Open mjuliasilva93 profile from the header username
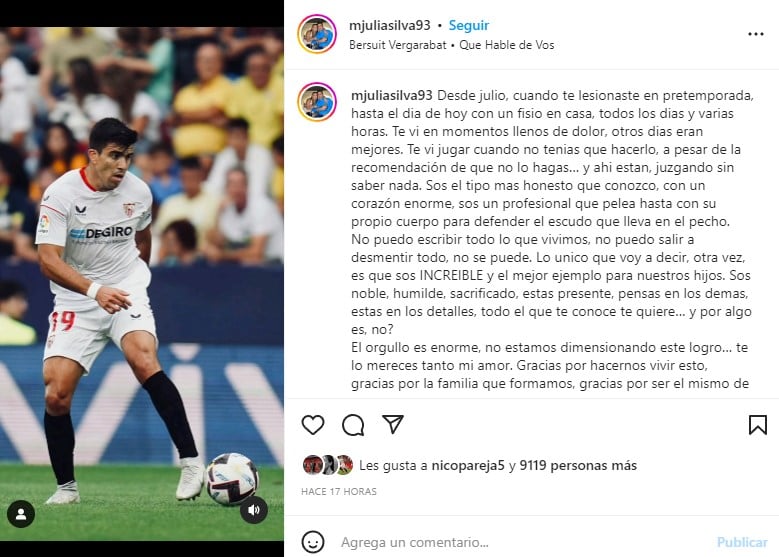The width and height of the screenshot is (779, 557). (390, 25)
